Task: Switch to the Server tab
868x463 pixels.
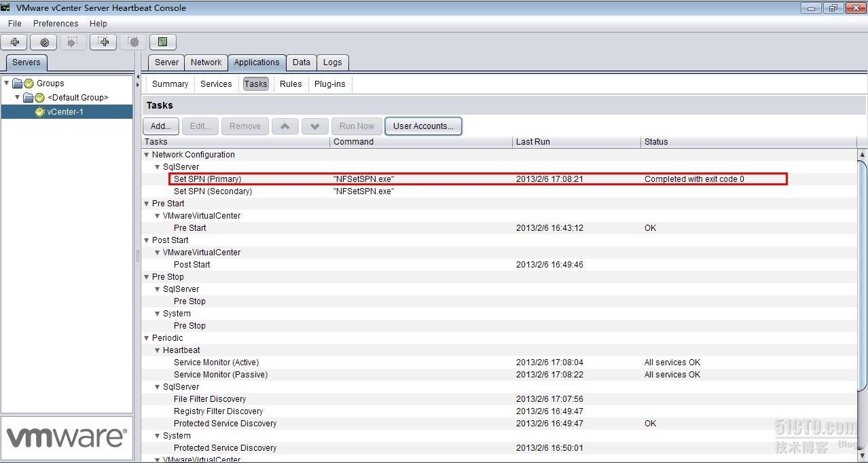Action: pyautogui.click(x=166, y=62)
